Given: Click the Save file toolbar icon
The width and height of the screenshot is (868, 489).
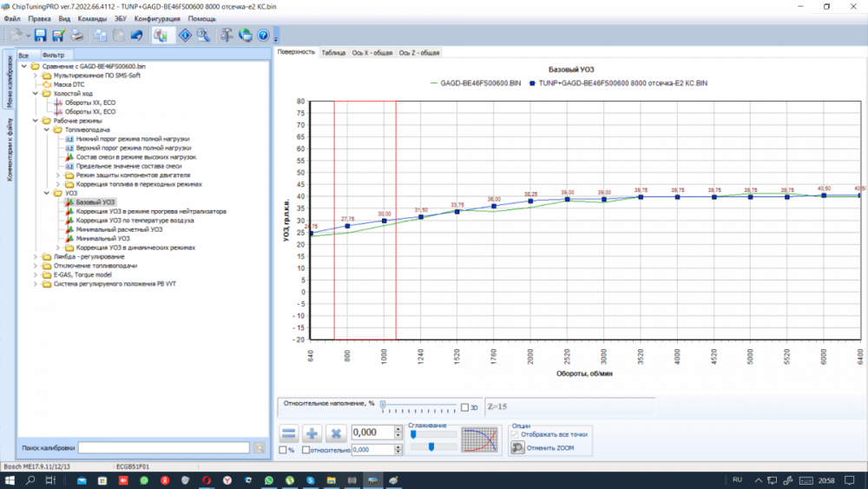Looking at the screenshot, I should [x=40, y=36].
